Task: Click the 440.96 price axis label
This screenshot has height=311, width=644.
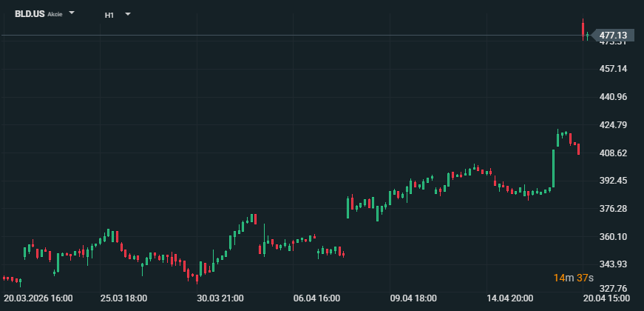Action: tap(613, 97)
